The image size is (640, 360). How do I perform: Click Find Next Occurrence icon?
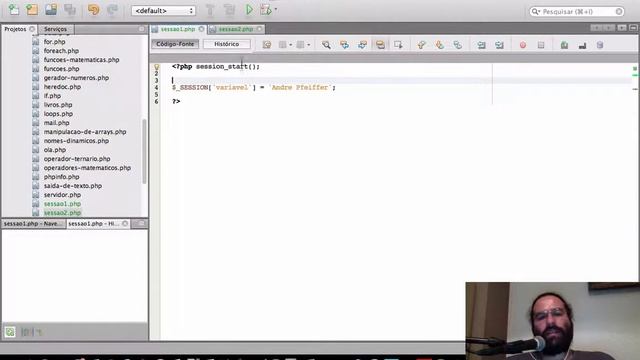point(362,45)
